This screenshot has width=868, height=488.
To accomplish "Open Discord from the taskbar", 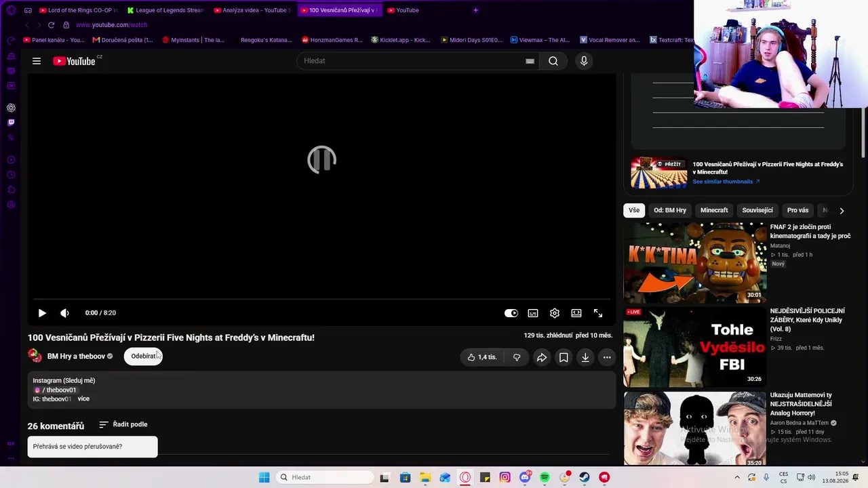I will 525,477.
